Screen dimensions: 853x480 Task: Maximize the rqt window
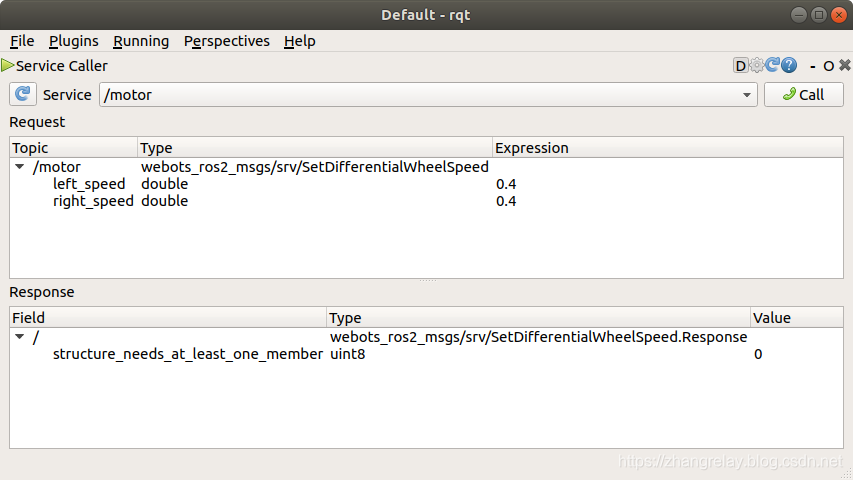[819, 15]
